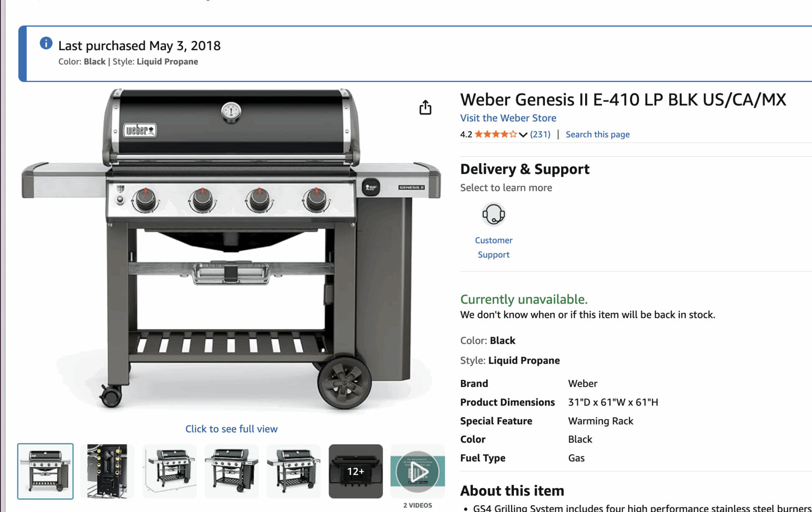Viewport: 812px width, 512px height.
Task: Open the 231 reviews link
Action: (540, 134)
